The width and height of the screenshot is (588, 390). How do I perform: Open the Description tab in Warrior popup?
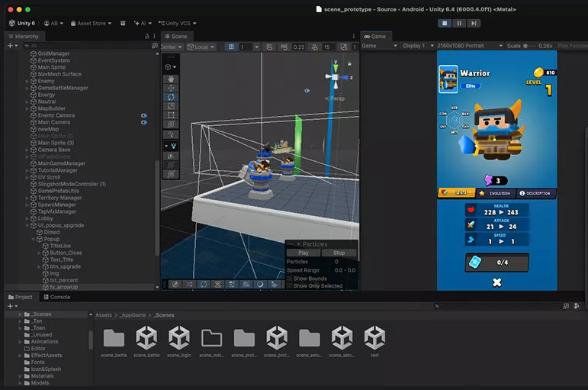[535, 193]
